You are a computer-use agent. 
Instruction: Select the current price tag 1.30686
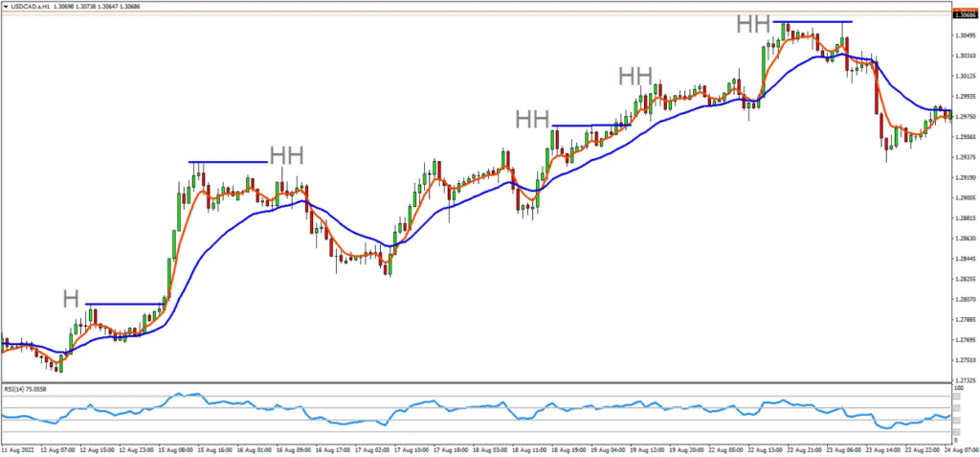[966, 14]
